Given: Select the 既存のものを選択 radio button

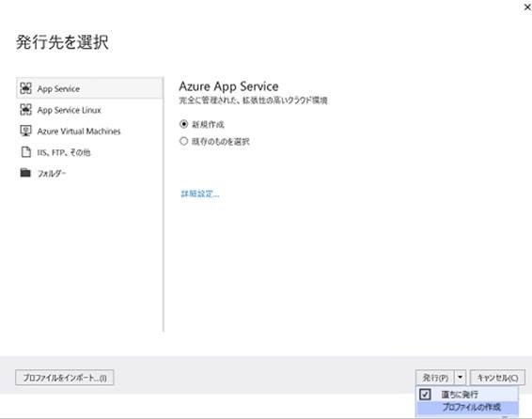Looking at the screenshot, I should (x=183, y=141).
